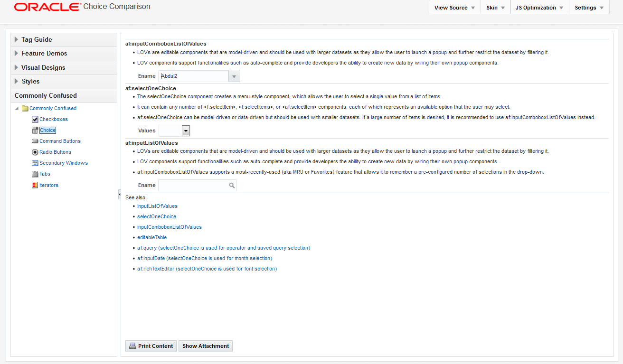Click the Ename field containing Abdul2
Screen dimensions: 623x364
193,76
